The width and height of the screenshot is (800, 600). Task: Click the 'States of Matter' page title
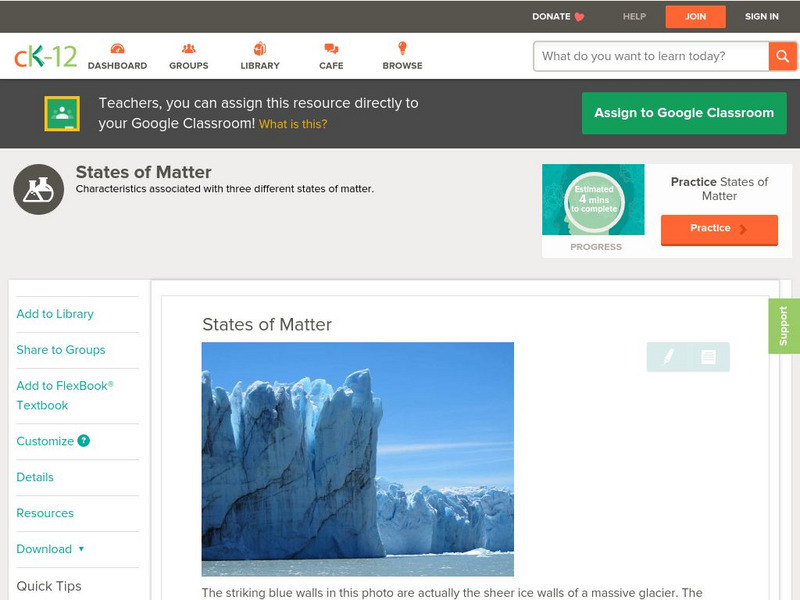tap(143, 172)
